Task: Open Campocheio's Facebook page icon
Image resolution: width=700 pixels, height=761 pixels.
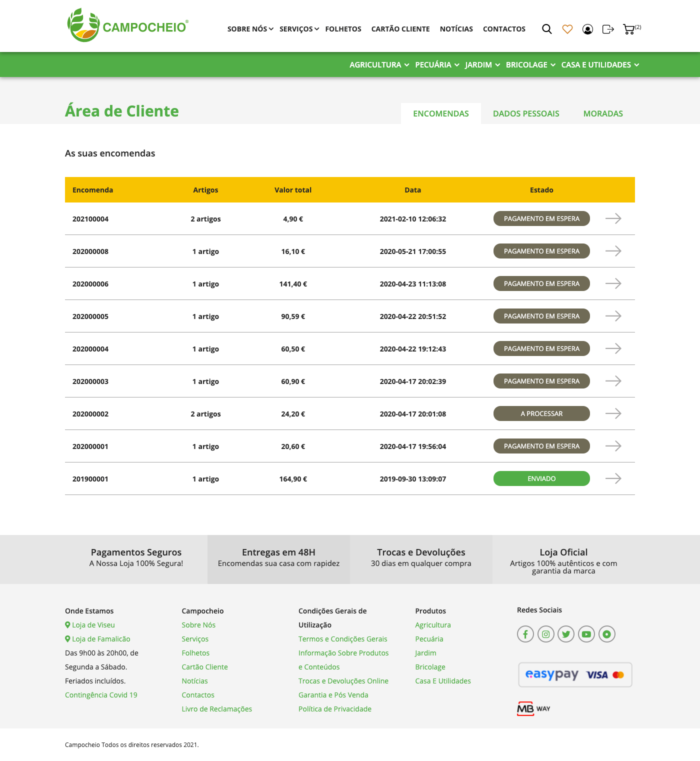Action: (x=525, y=634)
